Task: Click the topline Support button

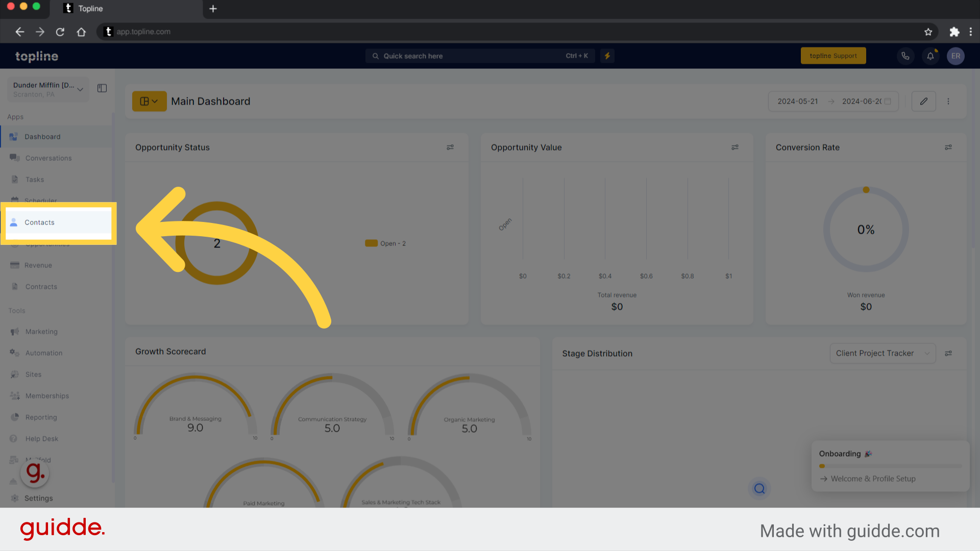Action: click(833, 56)
